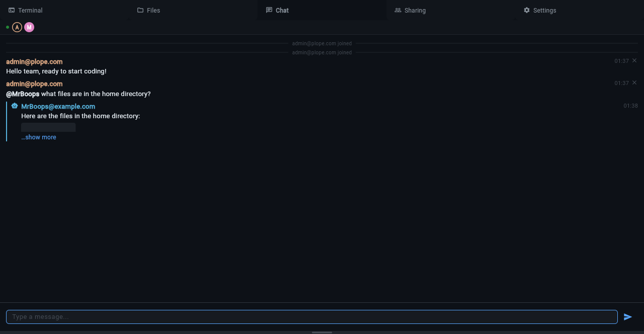This screenshot has width=644, height=334.
Task: Switch to the Files tab
Action: point(193,10)
